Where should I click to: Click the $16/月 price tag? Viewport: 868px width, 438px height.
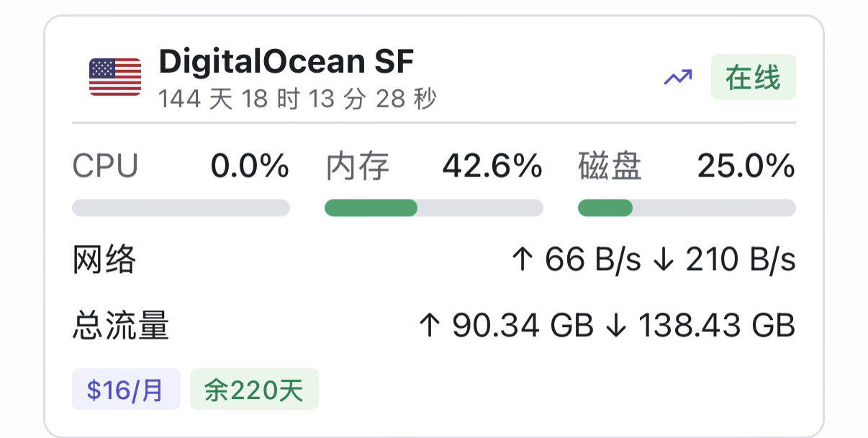tap(126, 390)
